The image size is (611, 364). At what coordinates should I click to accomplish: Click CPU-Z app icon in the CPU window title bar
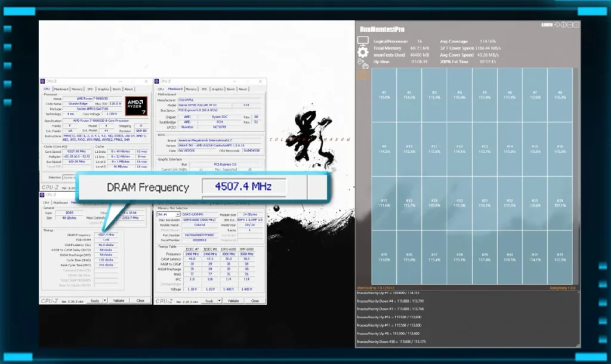(x=43, y=81)
